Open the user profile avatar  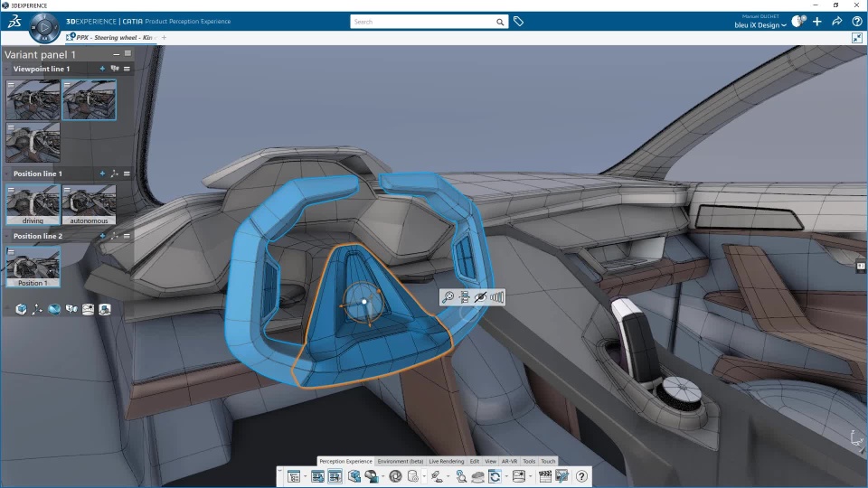798,22
